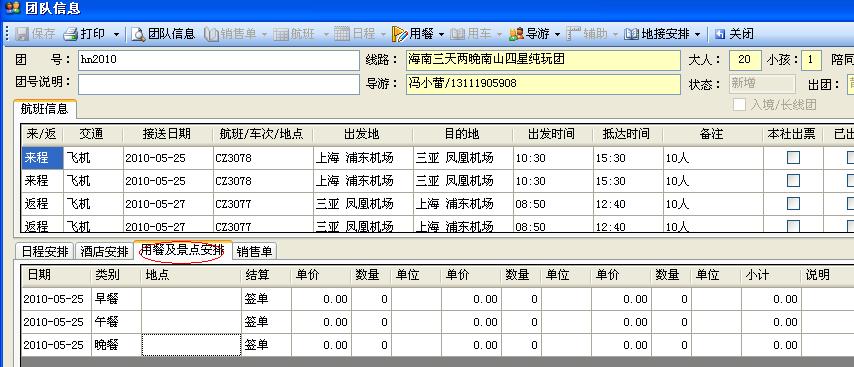Click 出发时间 column header

tap(552, 134)
